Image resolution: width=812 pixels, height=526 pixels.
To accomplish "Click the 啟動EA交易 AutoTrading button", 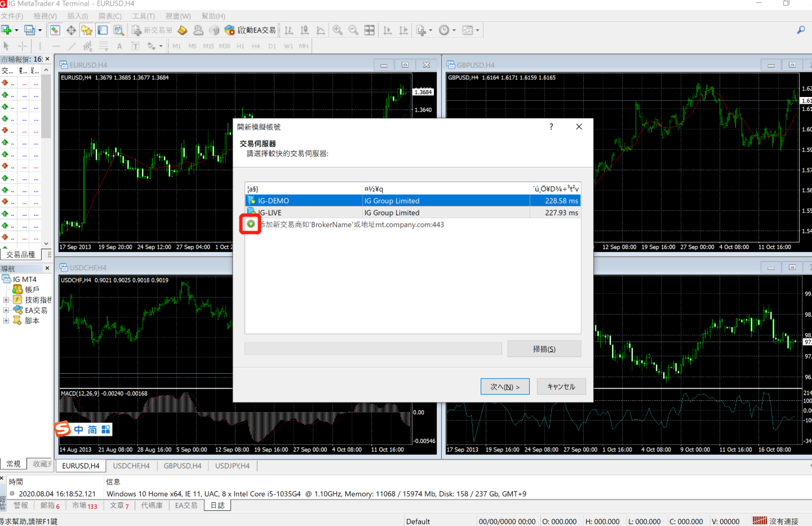I will coord(250,30).
